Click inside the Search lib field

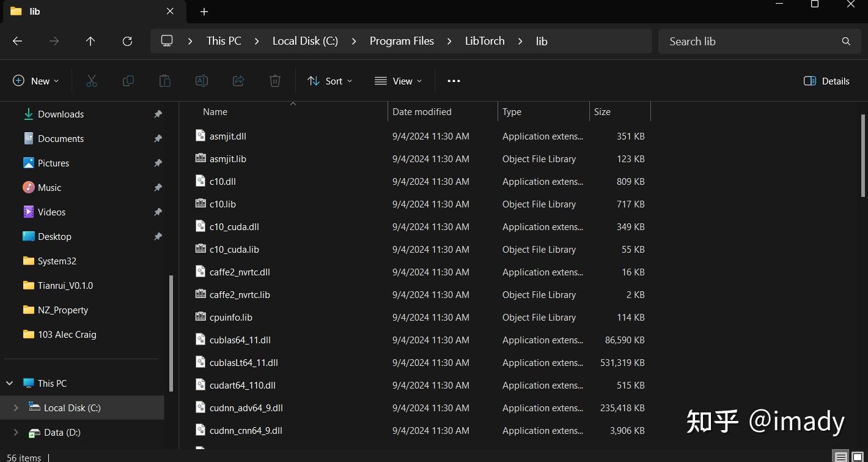[x=752, y=41]
